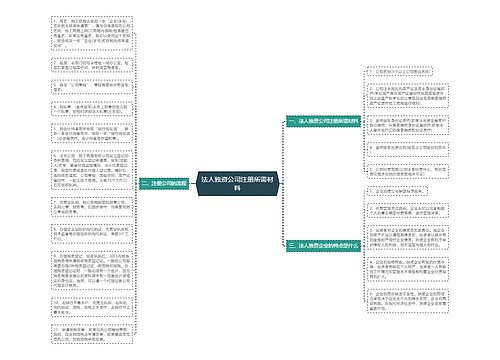Click materials item 5 about 公司经营范围
Viewport: 500px width, 360px height.
click(408, 171)
